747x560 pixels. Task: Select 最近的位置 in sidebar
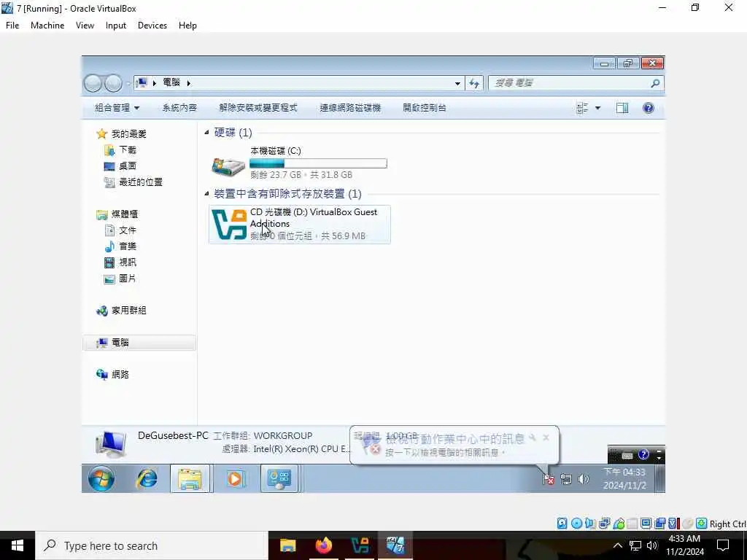(x=133, y=182)
